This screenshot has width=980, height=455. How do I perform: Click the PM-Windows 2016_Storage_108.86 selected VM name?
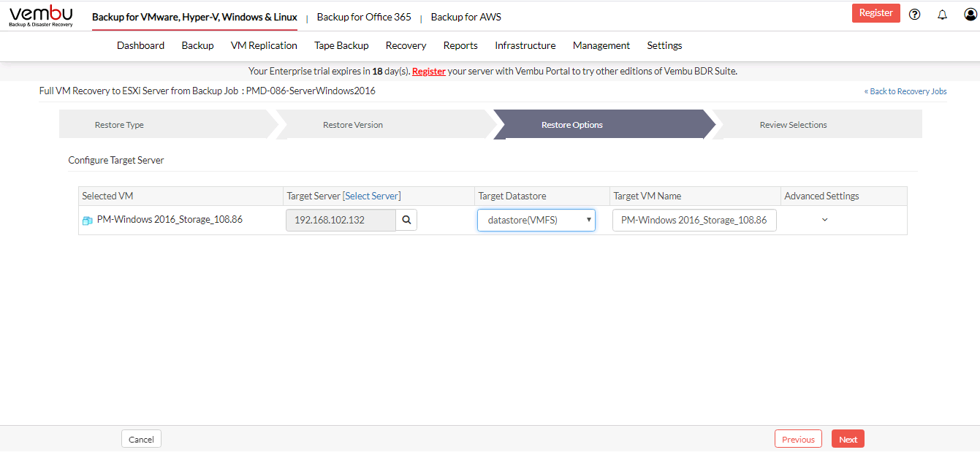170,219
